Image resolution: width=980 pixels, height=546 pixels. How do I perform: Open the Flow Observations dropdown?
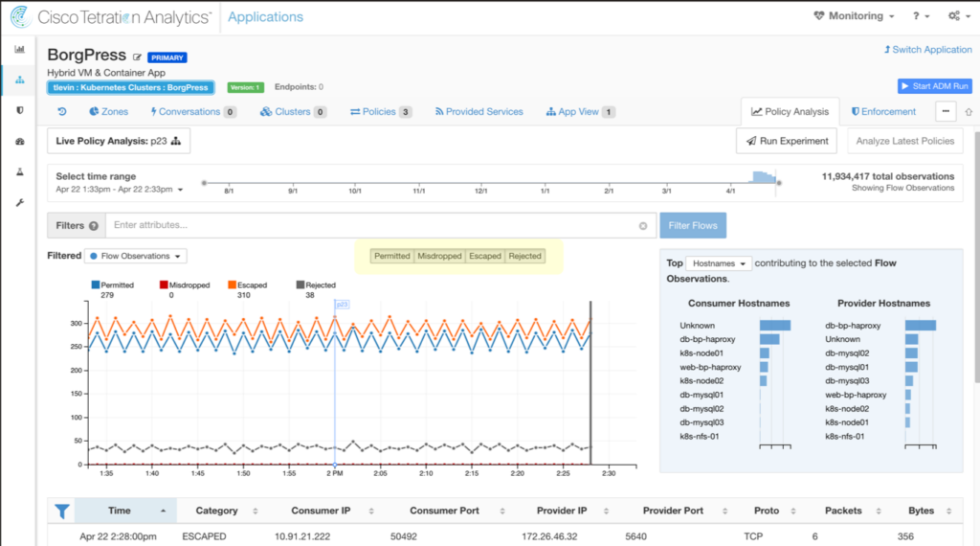(x=135, y=256)
